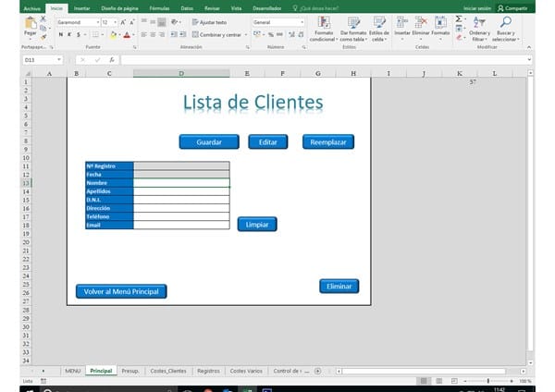
Task: Click the Autosuma sigma icon
Action: pos(459,18)
